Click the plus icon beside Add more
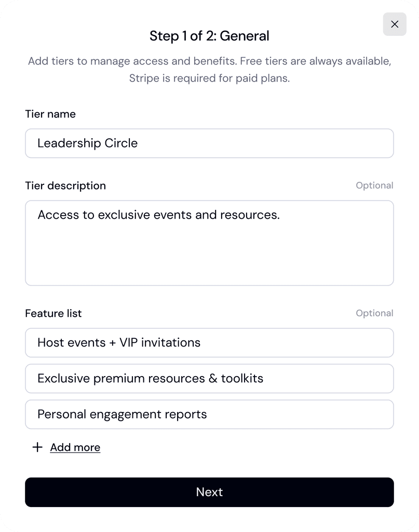This screenshot has height=532, width=419. (x=37, y=447)
